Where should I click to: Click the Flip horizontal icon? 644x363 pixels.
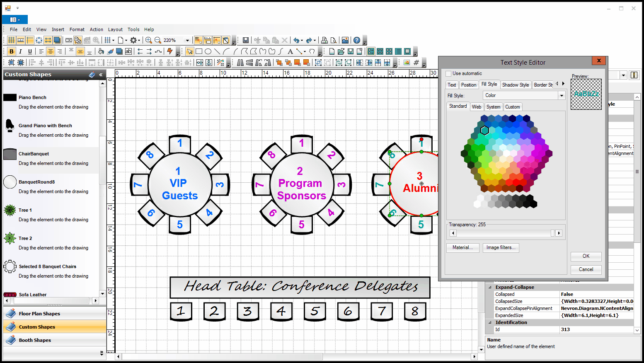240,63
